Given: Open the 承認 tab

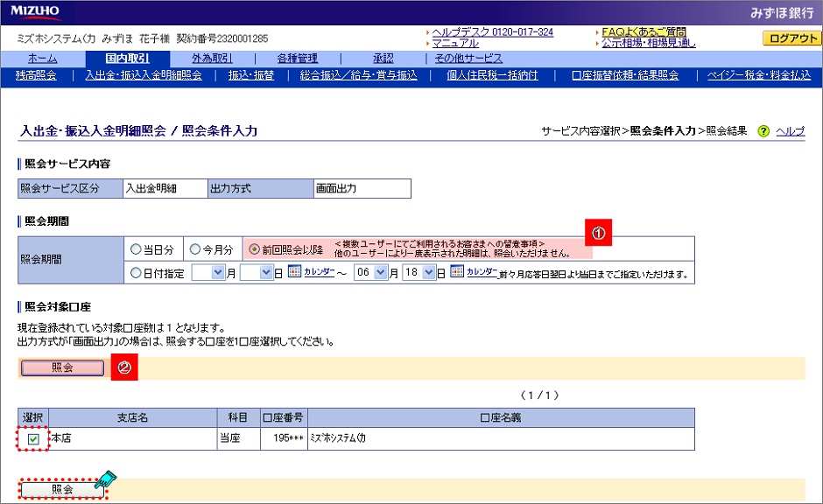Looking at the screenshot, I should click(x=383, y=59).
